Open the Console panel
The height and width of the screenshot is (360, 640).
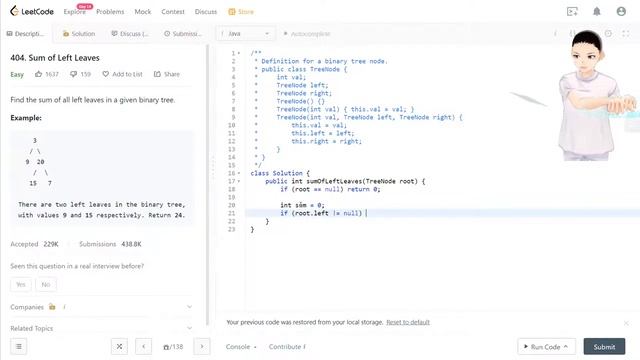(x=241, y=347)
